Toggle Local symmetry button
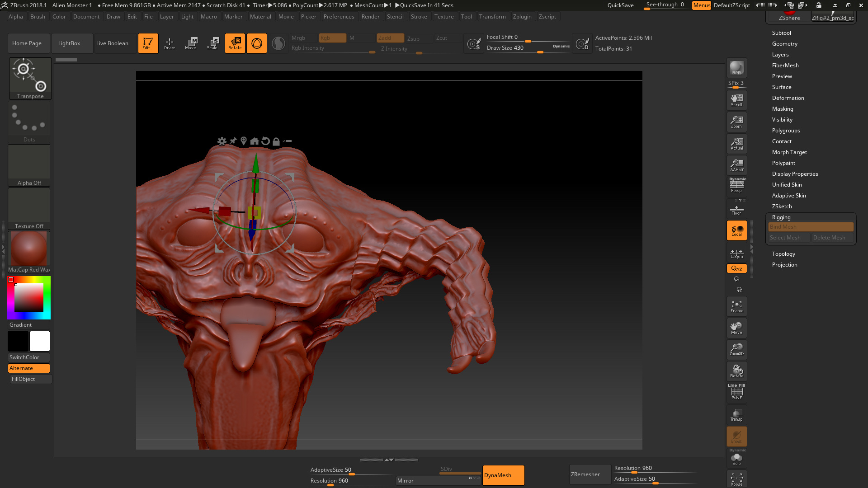 pos(736,230)
